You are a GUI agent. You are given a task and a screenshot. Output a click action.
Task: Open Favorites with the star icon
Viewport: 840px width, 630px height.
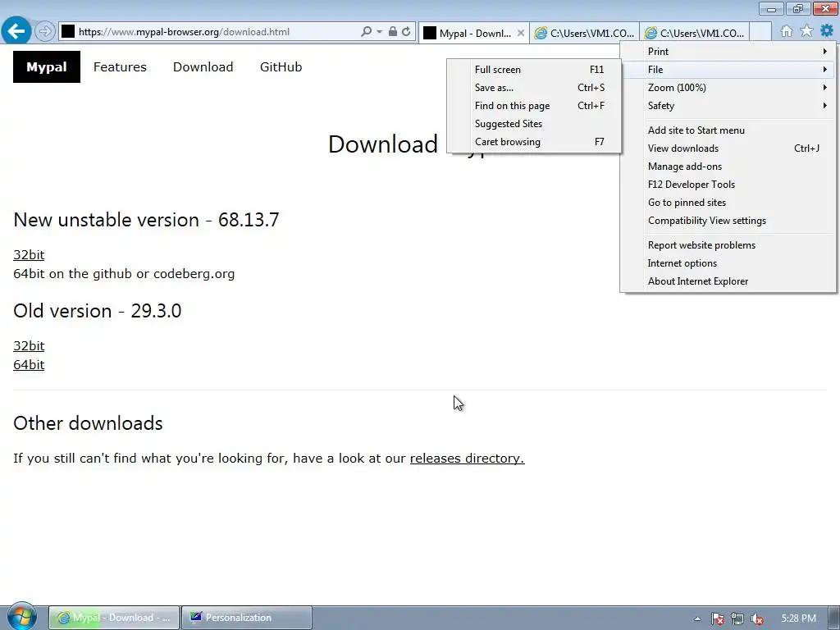click(806, 31)
